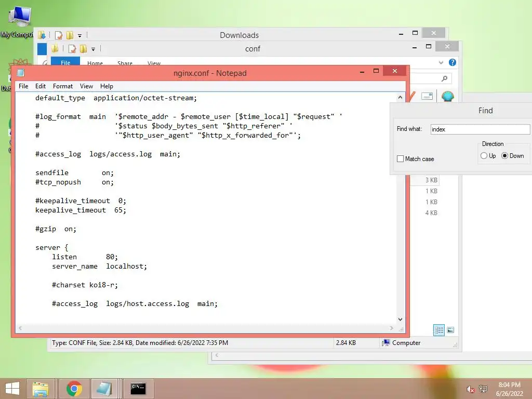This screenshot has width=532, height=399.
Task: Launch Google Chrome from the taskbar
Action: (74, 389)
